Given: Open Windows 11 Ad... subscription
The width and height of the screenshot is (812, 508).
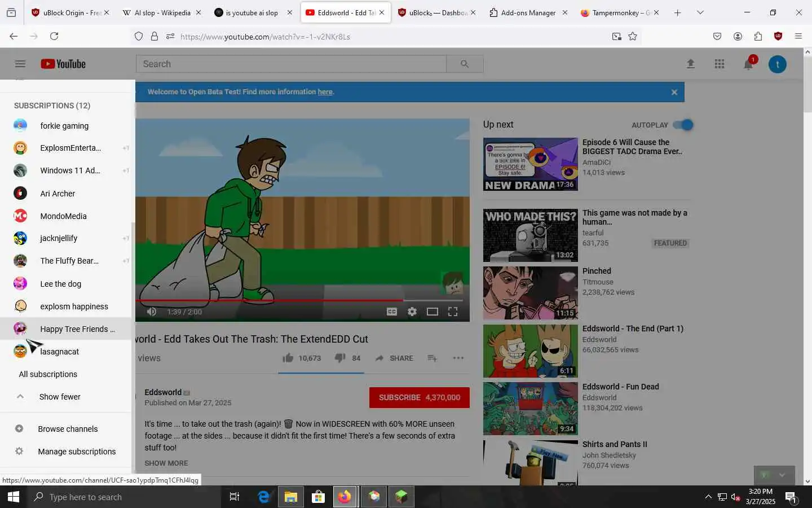Looking at the screenshot, I should pos(65,170).
